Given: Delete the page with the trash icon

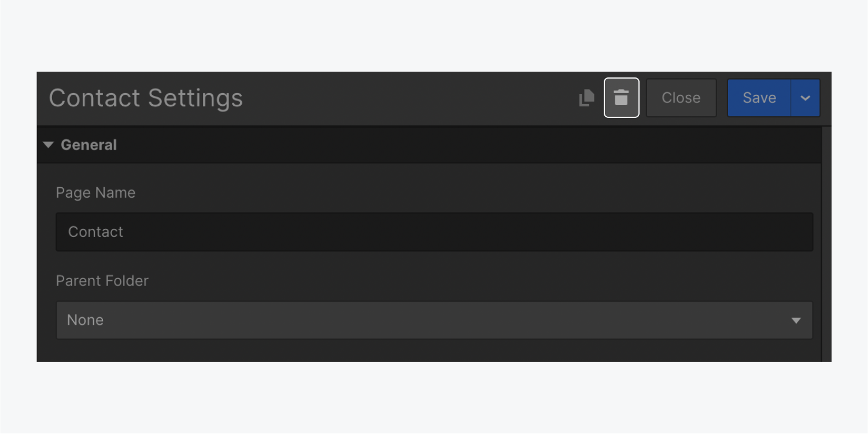Looking at the screenshot, I should click(621, 98).
